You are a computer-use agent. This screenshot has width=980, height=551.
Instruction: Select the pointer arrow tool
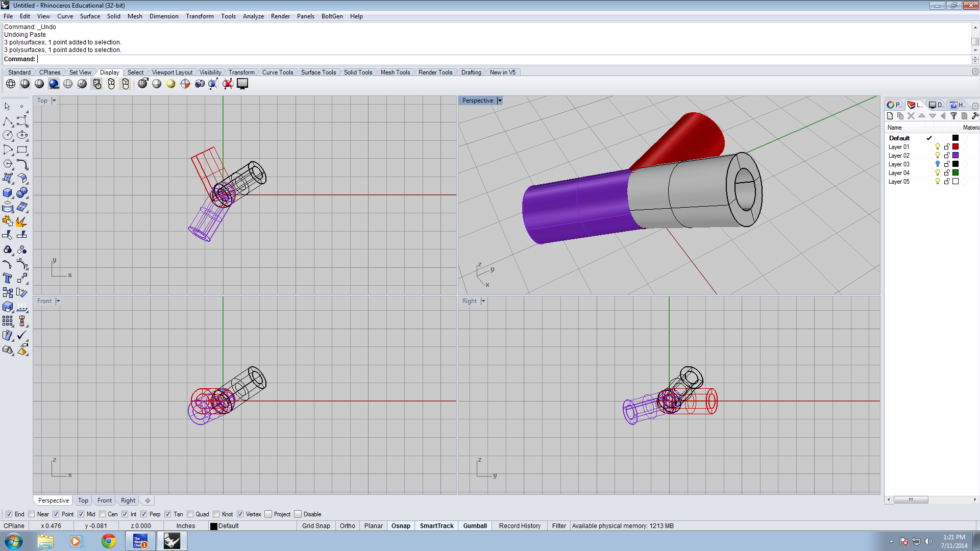pos(8,107)
